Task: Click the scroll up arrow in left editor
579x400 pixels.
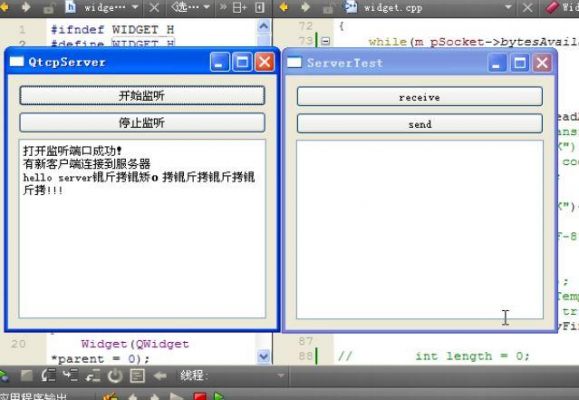Action: 263,26
